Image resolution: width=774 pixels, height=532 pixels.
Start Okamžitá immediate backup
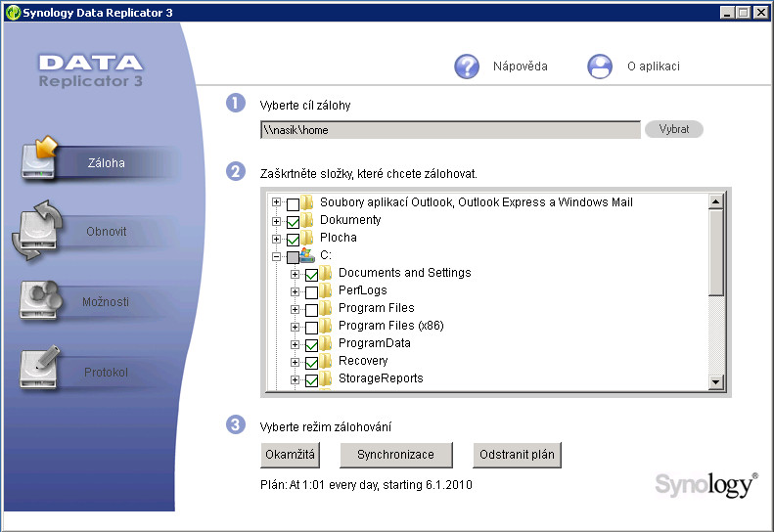(x=290, y=455)
